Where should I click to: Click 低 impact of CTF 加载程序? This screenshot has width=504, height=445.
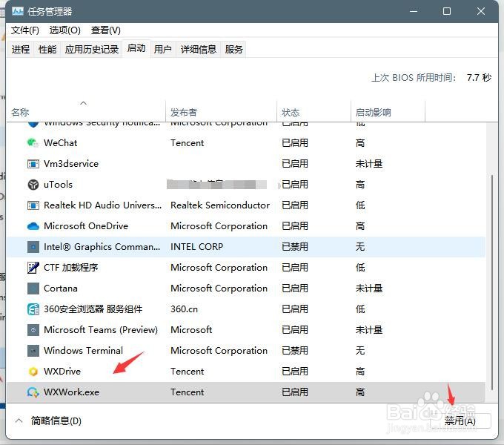click(x=360, y=268)
